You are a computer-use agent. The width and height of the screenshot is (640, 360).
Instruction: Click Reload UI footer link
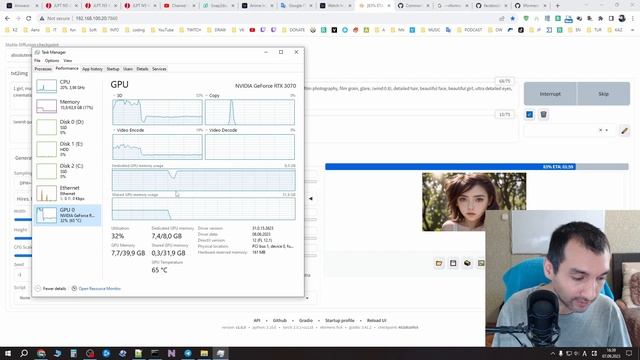point(376,320)
